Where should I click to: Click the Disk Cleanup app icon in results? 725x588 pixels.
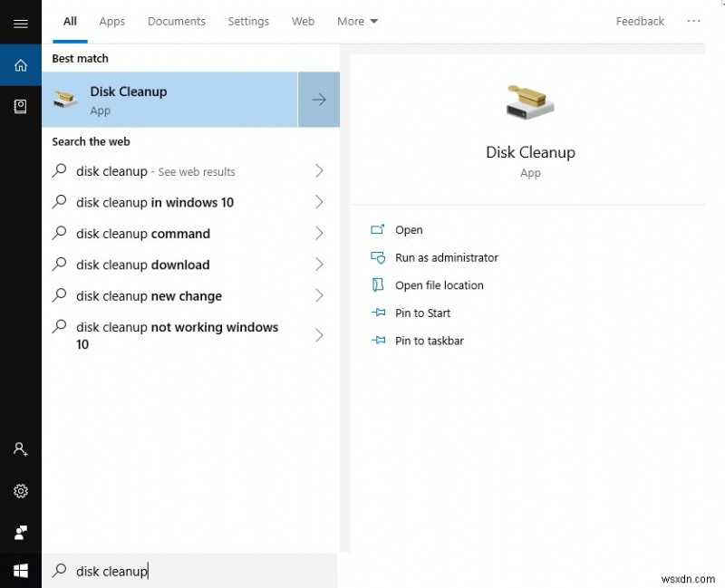coord(64,99)
